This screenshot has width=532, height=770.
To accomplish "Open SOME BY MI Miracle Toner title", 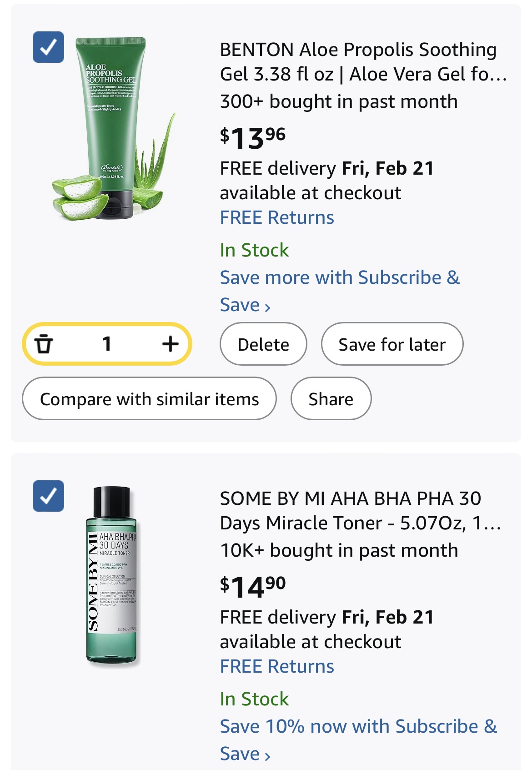I will (x=360, y=511).
